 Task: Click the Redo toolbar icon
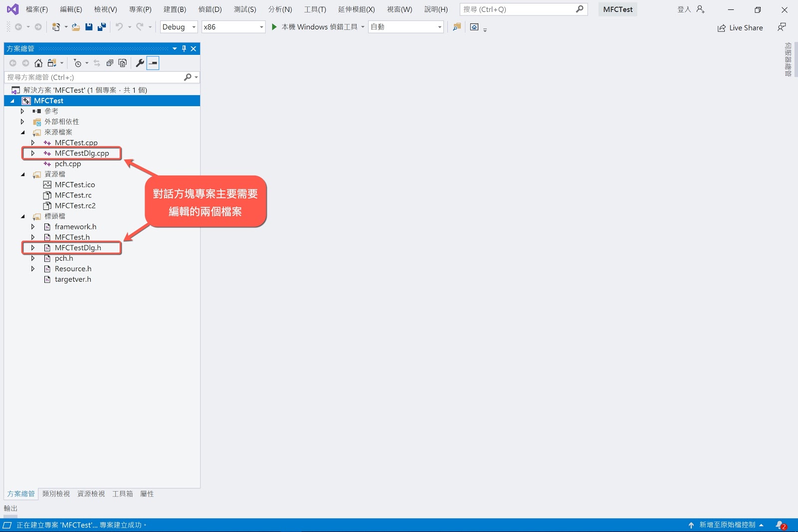click(x=140, y=27)
